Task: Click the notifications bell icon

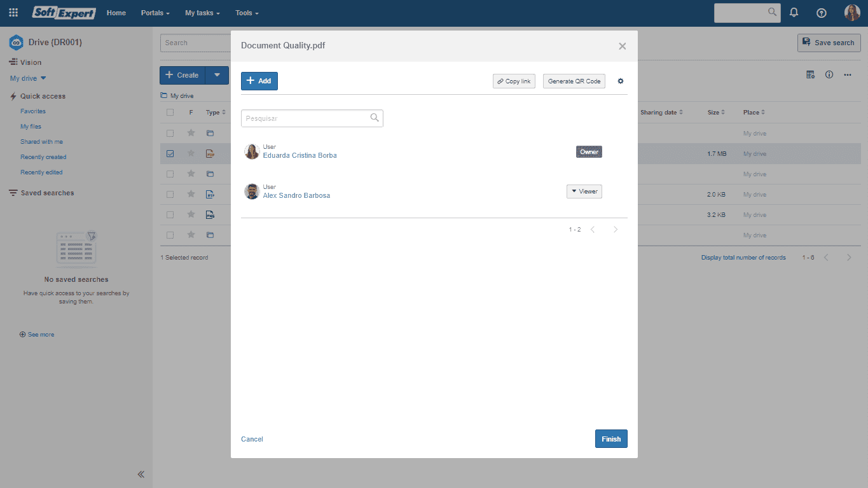Action: [794, 13]
